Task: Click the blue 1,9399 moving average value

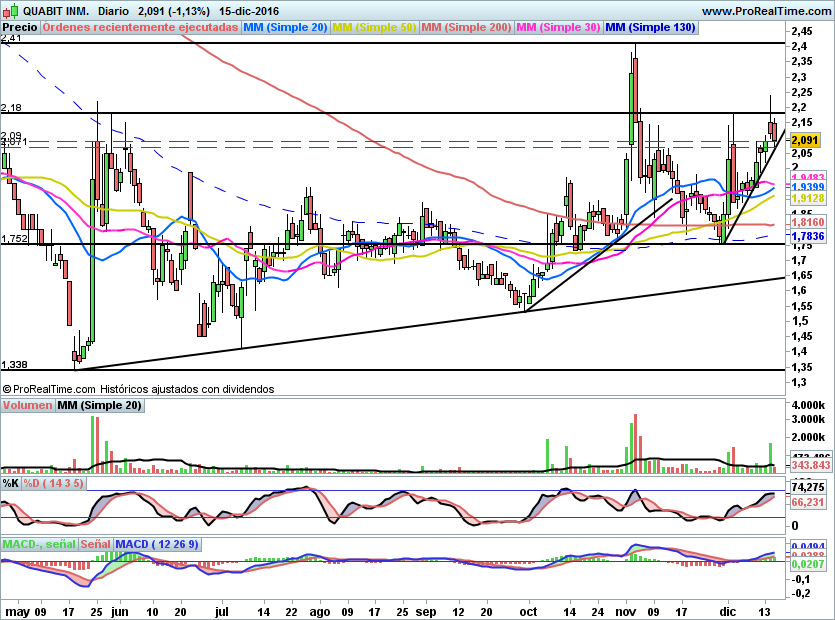Action: tap(808, 187)
